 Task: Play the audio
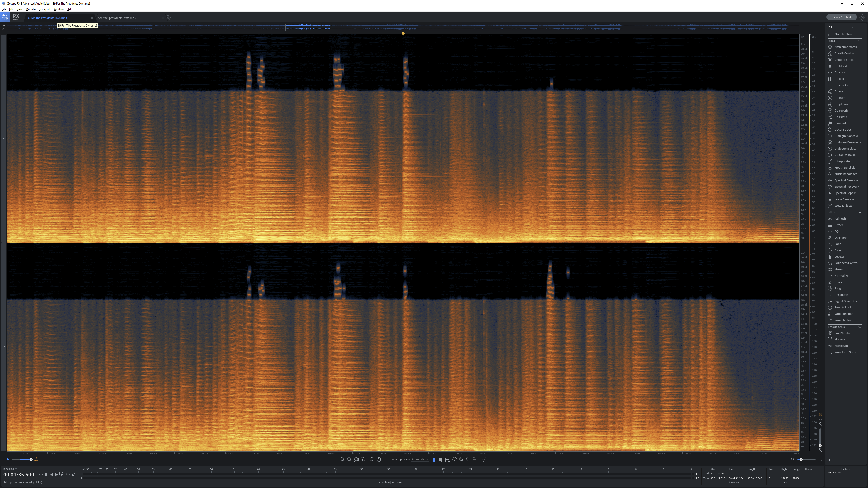56,475
